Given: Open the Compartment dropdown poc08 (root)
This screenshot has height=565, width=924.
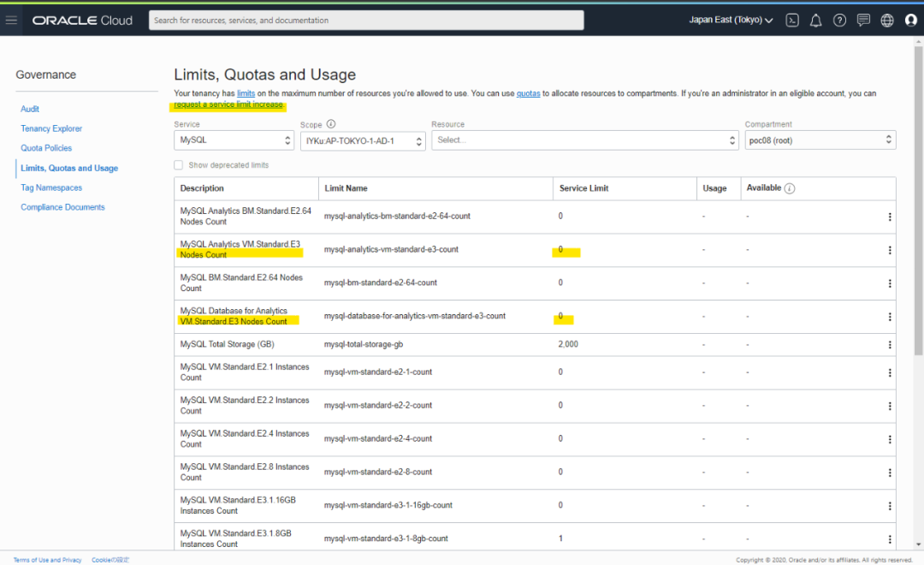Looking at the screenshot, I should pos(820,140).
